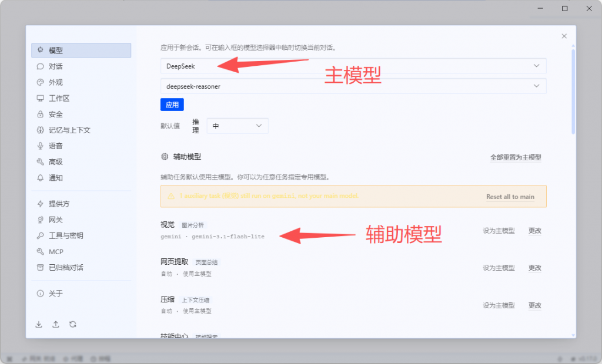602x364 pixels.
Task: Click the wrench icon beside MCP
Action: 41,252
